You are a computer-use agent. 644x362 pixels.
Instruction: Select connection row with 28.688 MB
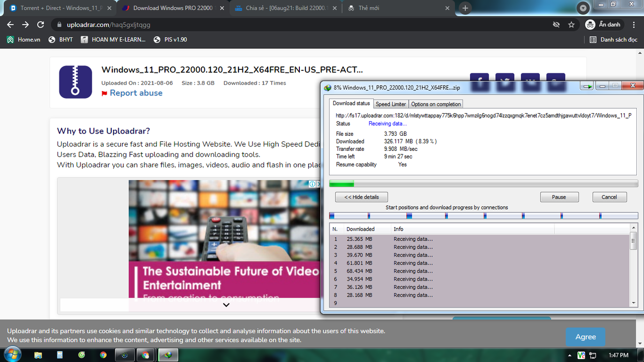479,247
